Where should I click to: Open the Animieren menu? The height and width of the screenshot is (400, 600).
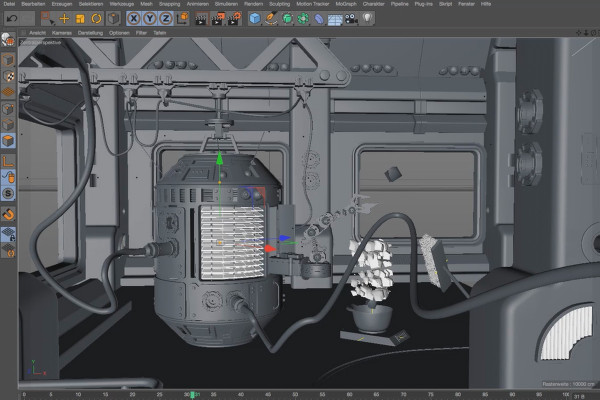coord(197,4)
